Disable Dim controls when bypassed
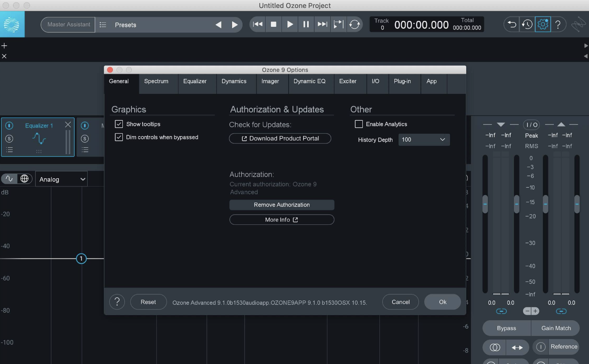 point(119,137)
